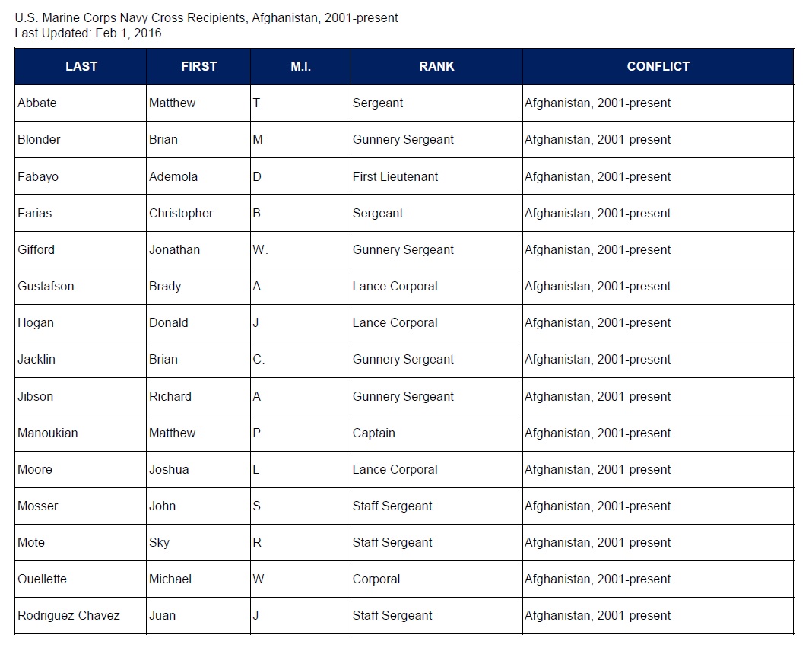Click the Captain rank cell
The image size is (812, 654).
[x=373, y=433]
